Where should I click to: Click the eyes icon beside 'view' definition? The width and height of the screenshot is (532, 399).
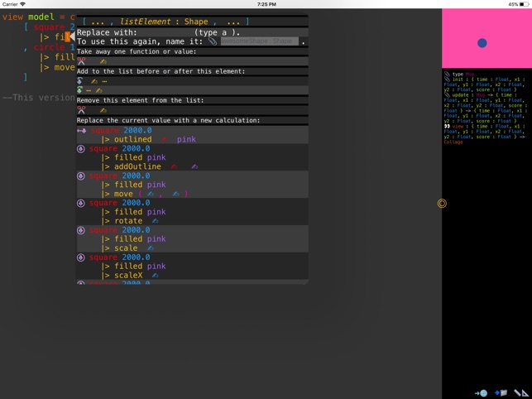point(447,126)
